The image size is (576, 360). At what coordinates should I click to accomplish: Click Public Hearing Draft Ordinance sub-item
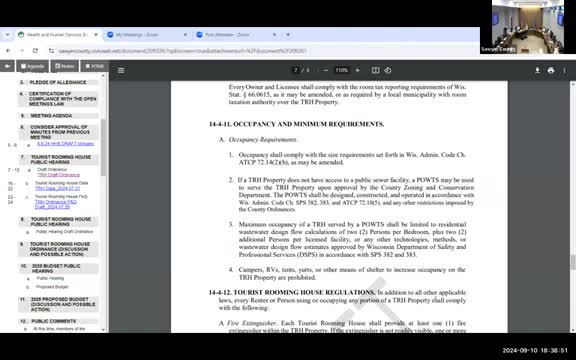[x=64, y=232]
